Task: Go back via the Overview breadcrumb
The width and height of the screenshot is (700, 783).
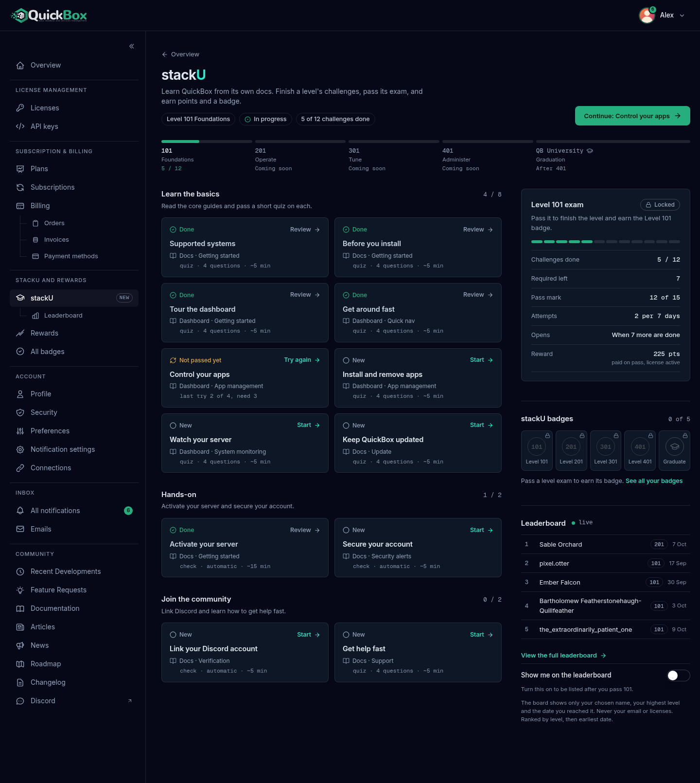Action: click(x=180, y=54)
